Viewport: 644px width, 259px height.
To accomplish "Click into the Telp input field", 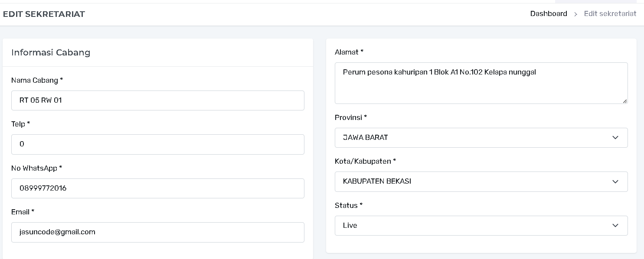I will pos(157,144).
